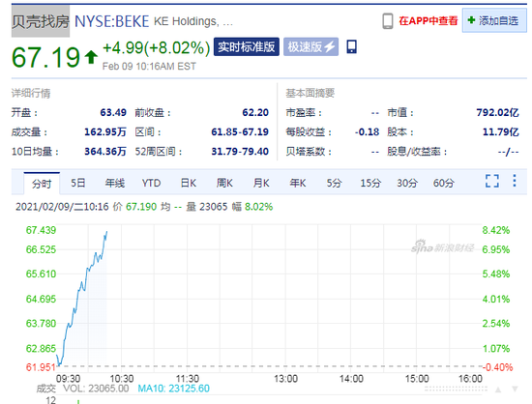Click the 前收盘 value 62.20
The image size is (532, 404).
[255, 112]
